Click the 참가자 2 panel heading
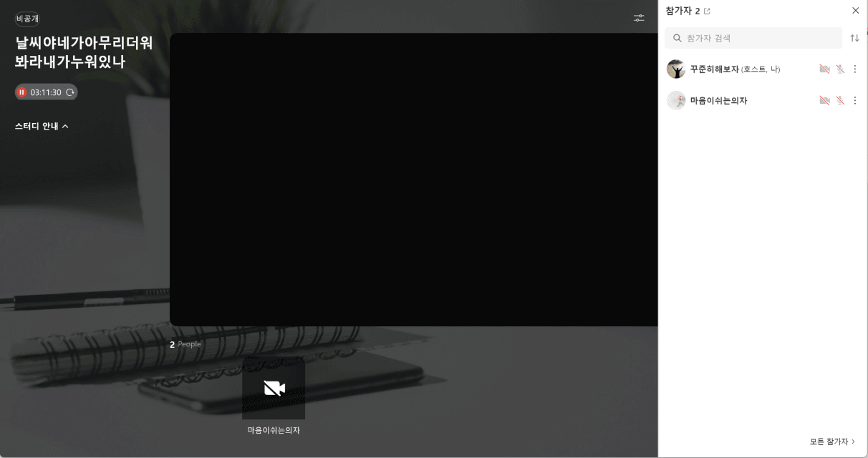The width and height of the screenshot is (868, 458). click(x=683, y=11)
